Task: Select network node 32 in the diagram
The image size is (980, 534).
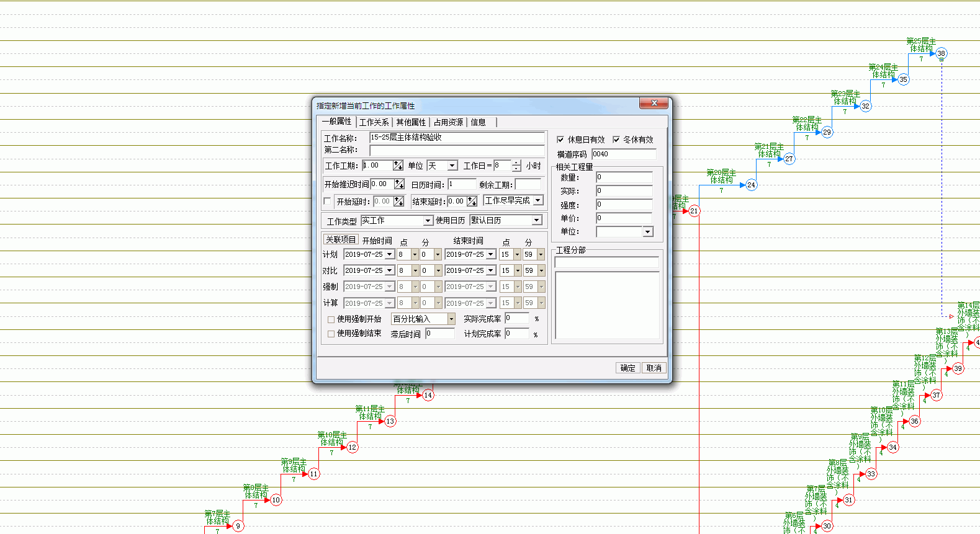Action: point(865,106)
